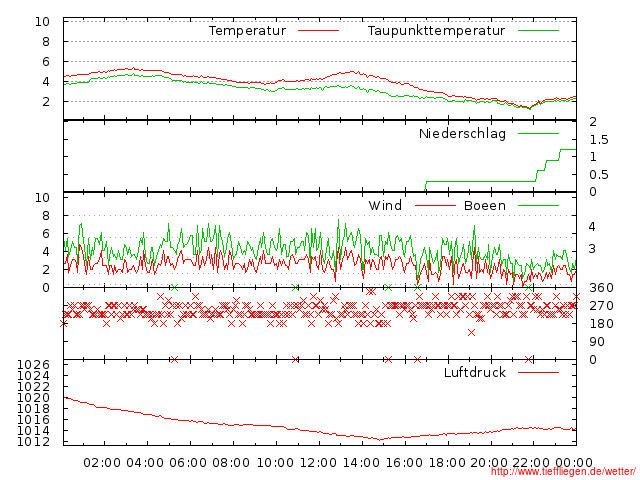Click the 1.5 precipitation axis value

[599, 140]
